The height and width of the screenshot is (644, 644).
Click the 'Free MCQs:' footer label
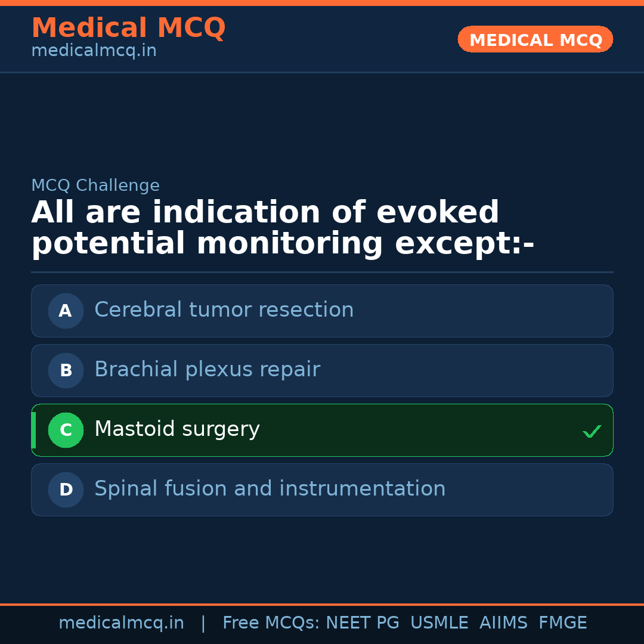[x=271, y=623]
